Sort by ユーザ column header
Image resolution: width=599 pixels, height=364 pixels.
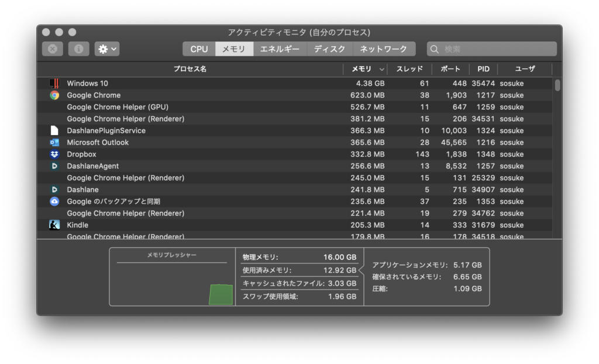pos(525,69)
